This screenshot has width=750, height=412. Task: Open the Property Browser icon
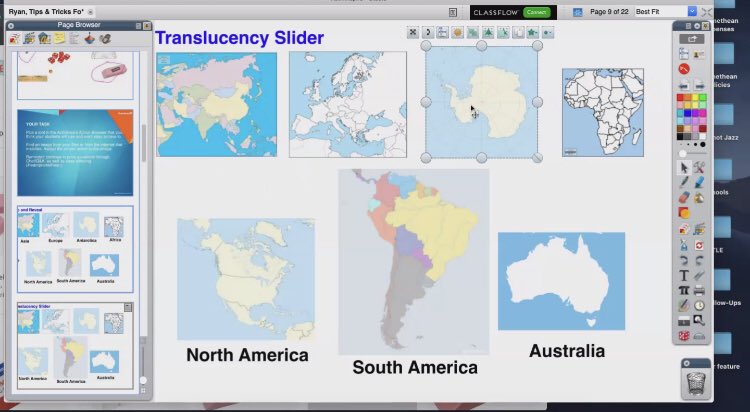click(74, 38)
